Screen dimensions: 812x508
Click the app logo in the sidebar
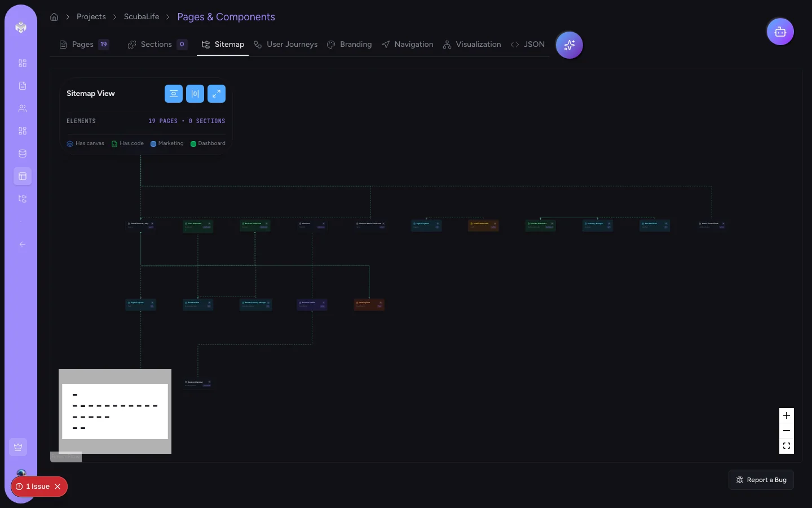21,27
